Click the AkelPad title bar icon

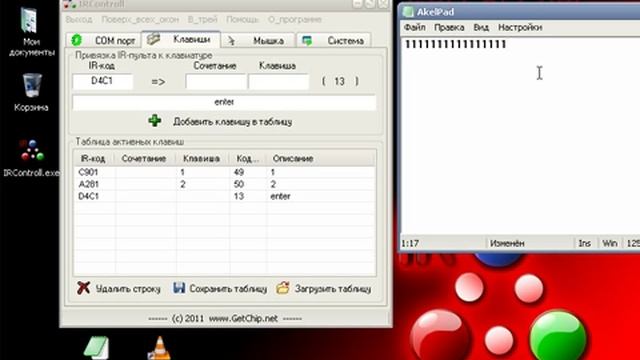[408, 12]
